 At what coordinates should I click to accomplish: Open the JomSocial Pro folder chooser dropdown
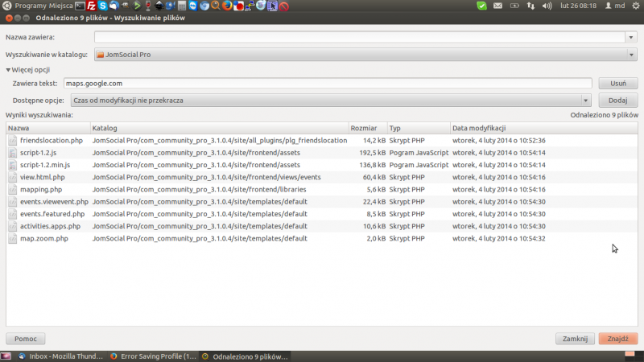[365, 55]
